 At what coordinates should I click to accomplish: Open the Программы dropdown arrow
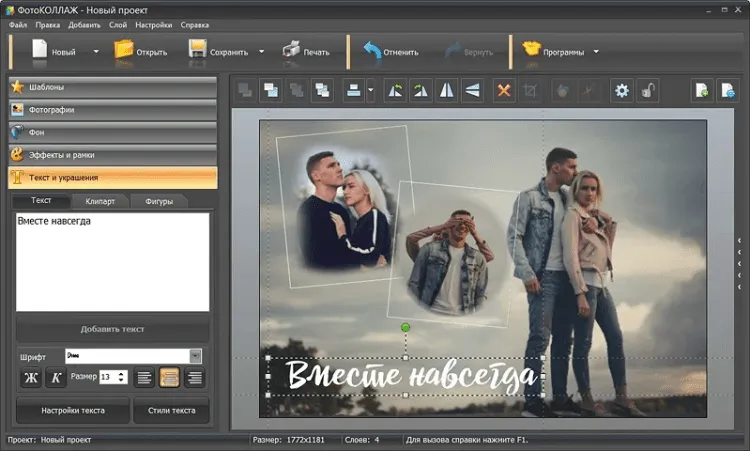pos(596,51)
